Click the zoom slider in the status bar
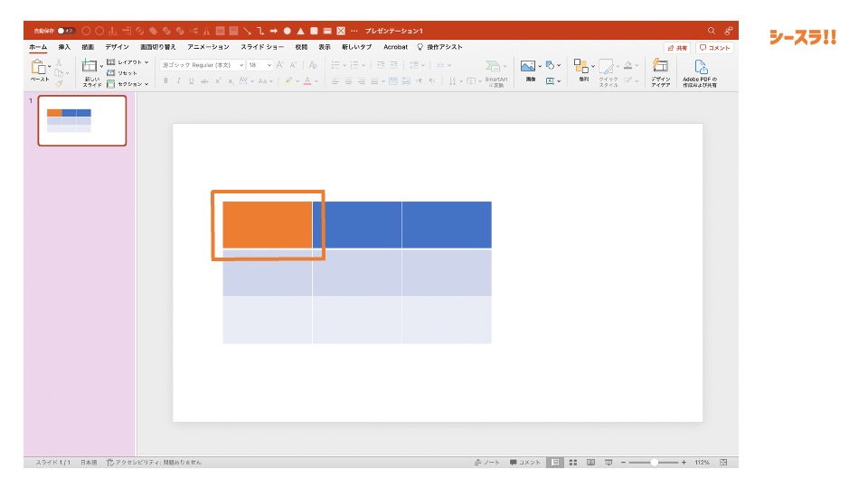Viewport: 868px width, 488px height. [x=654, y=462]
